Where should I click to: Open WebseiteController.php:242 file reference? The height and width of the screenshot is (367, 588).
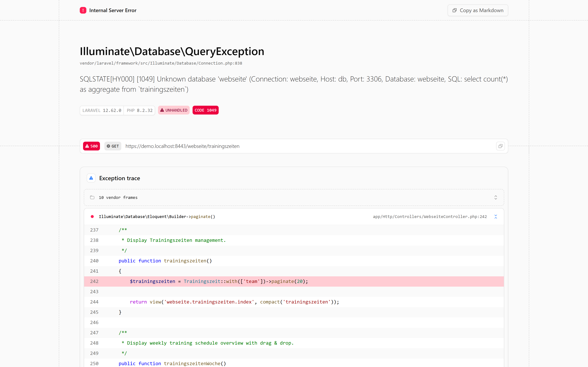pos(430,217)
